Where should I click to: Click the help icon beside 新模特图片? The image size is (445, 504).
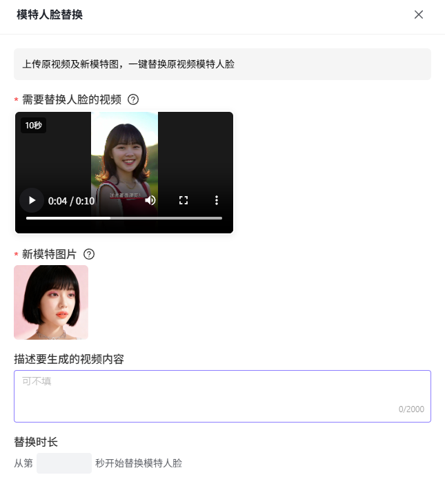[x=89, y=254]
